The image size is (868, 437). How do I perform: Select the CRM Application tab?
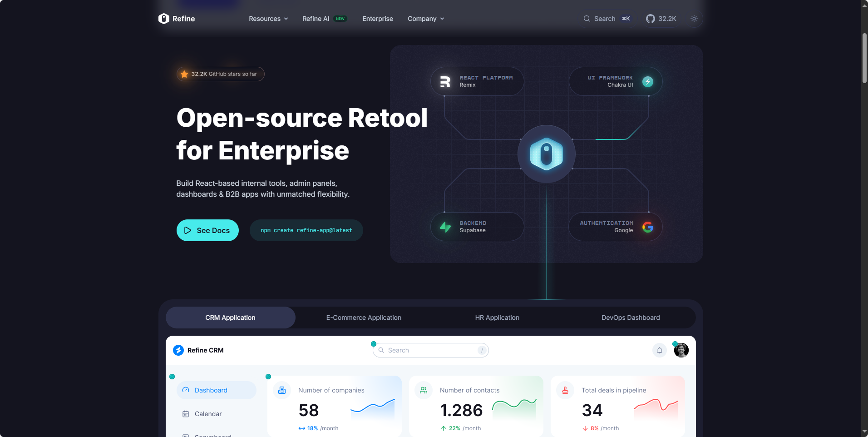coord(231,318)
